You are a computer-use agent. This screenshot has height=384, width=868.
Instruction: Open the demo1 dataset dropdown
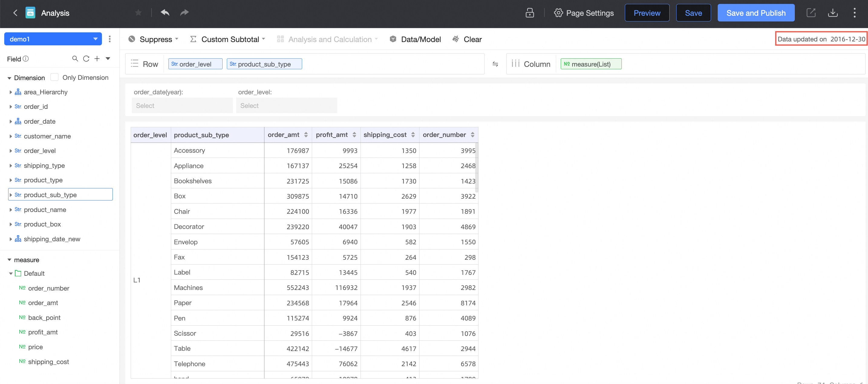[53, 39]
